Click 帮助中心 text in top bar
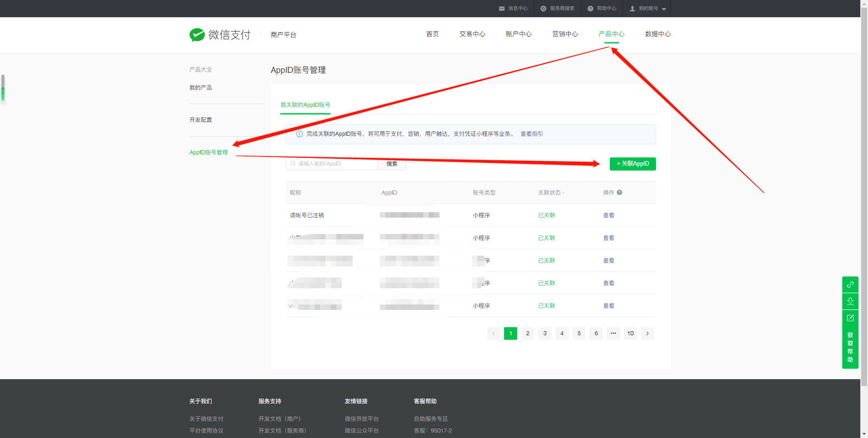The width and height of the screenshot is (868, 438). pyautogui.click(x=607, y=9)
